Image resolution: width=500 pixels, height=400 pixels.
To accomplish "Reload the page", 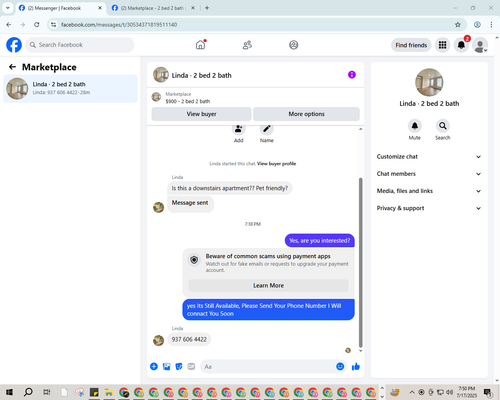I will click(x=37, y=25).
